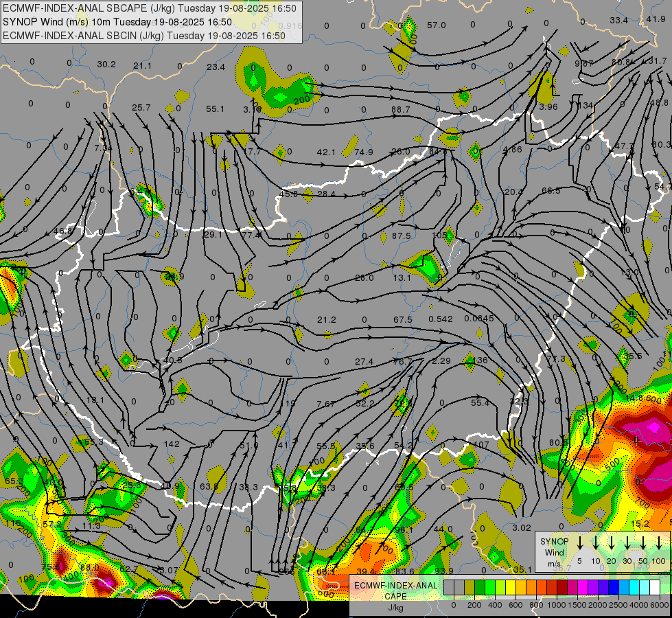Viewport: 672px width, 618px height.
Task: Click the map value 4.86
Action: (513, 150)
